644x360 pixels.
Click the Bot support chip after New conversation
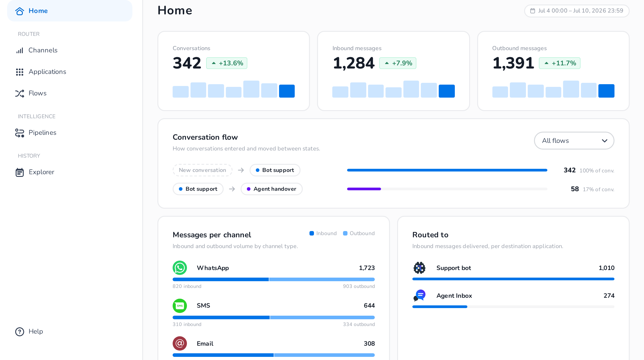click(x=275, y=170)
